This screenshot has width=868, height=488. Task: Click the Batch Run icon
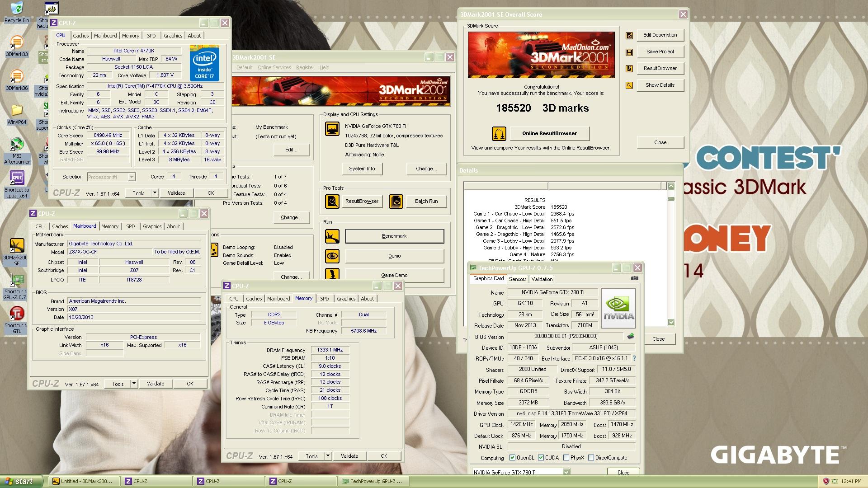click(396, 201)
